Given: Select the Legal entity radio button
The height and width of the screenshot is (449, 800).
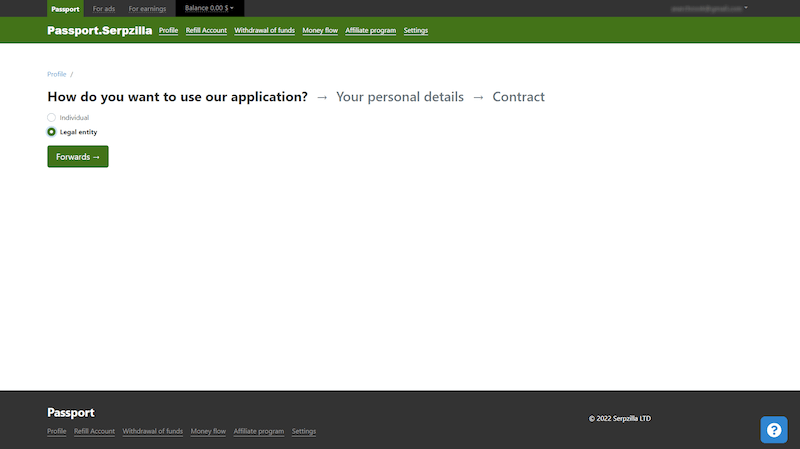Looking at the screenshot, I should tap(52, 132).
